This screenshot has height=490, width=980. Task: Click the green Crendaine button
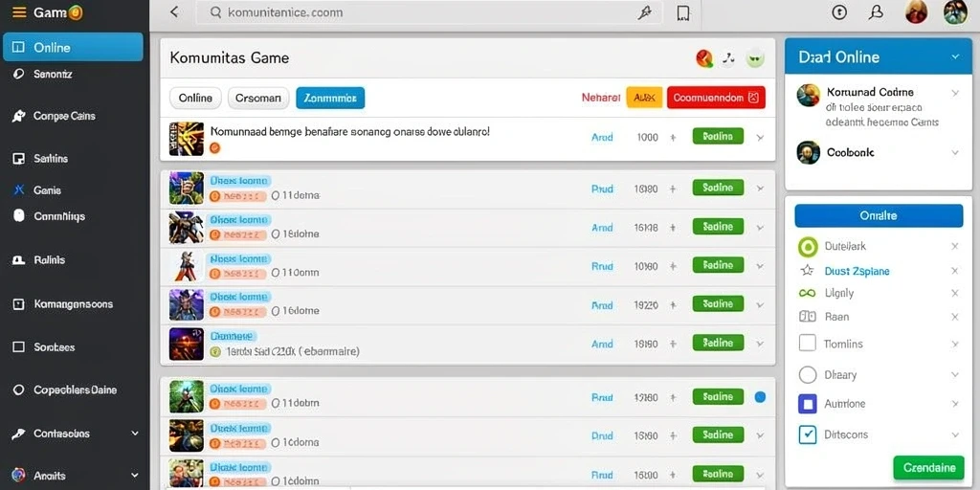tap(928, 467)
